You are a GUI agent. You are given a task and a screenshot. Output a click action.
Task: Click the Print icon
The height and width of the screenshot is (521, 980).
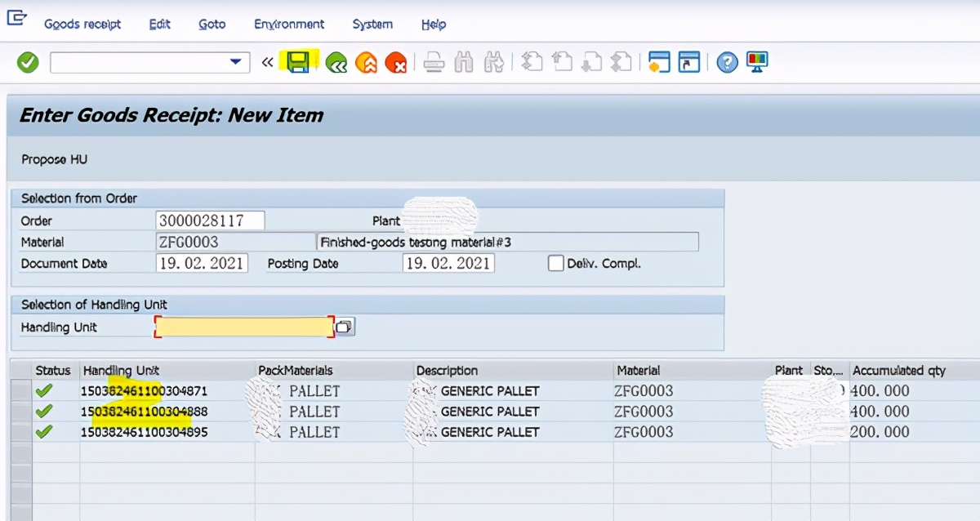(x=434, y=63)
